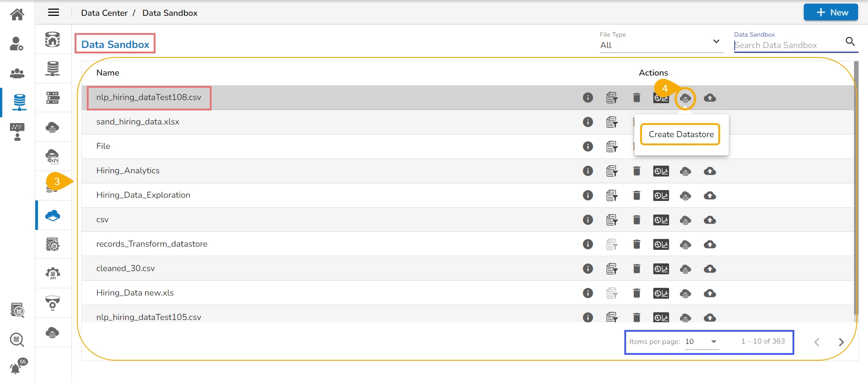Click the info icon for sand_hiring_data.xlsx
The image size is (868, 382).
(x=588, y=122)
